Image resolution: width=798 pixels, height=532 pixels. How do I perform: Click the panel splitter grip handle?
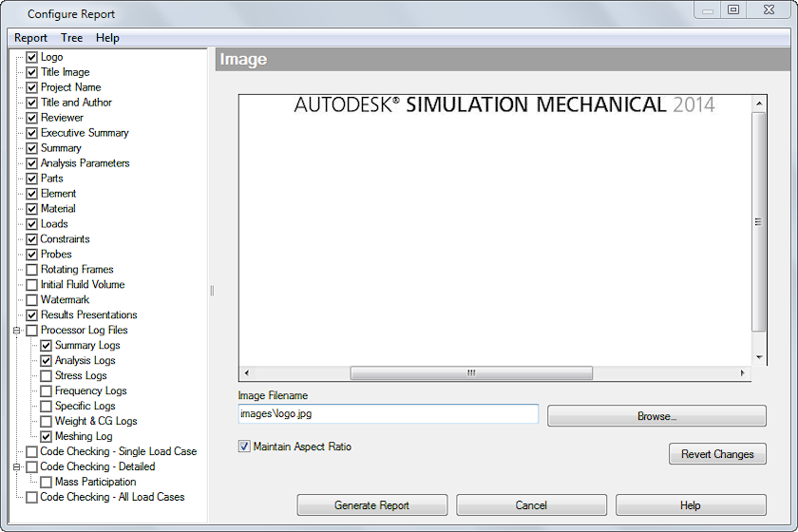212,290
